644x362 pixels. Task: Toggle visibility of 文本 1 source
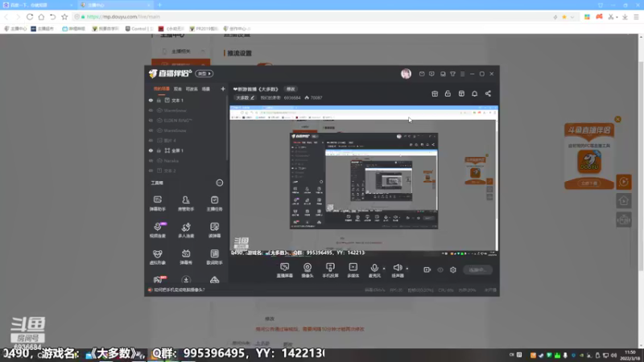coord(151,100)
